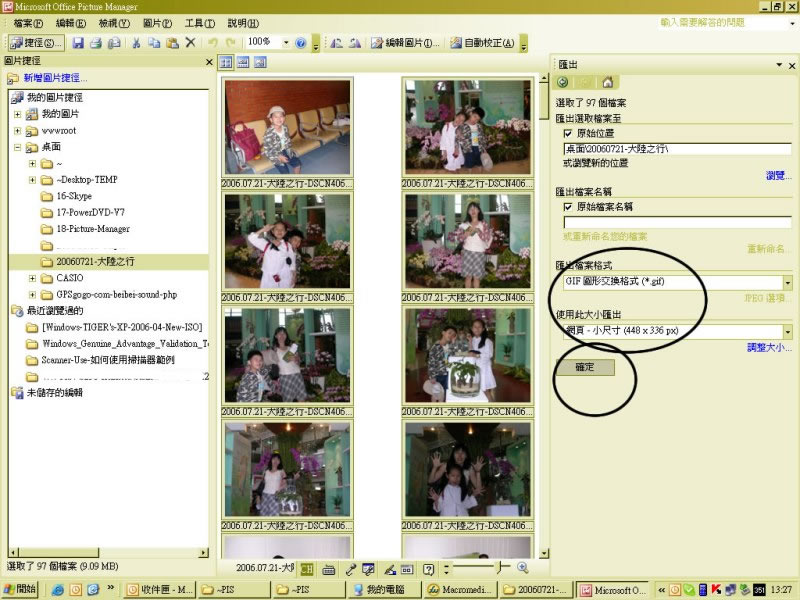Open the 說明 Help menu

click(243, 23)
